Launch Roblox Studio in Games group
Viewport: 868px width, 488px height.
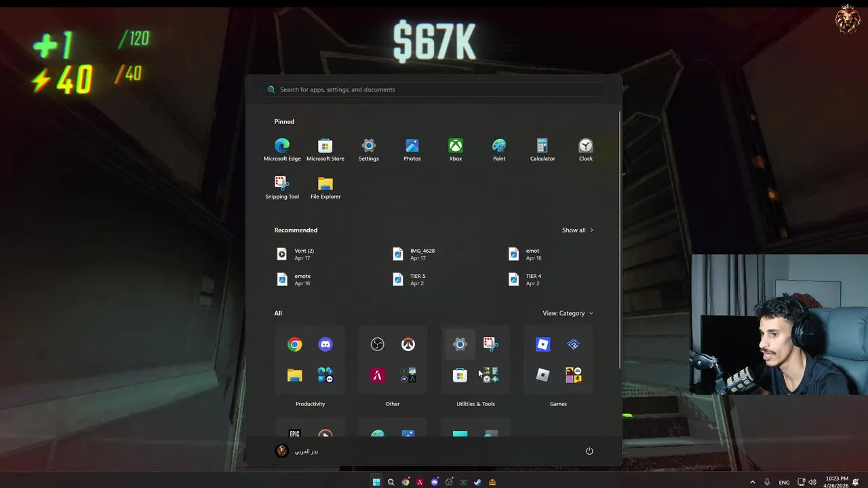[542, 344]
